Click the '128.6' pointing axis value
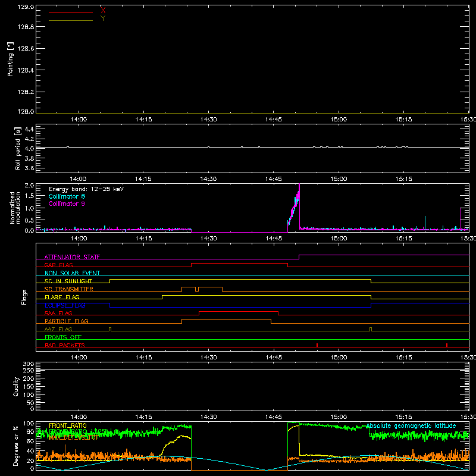 [x=26, y=49]
